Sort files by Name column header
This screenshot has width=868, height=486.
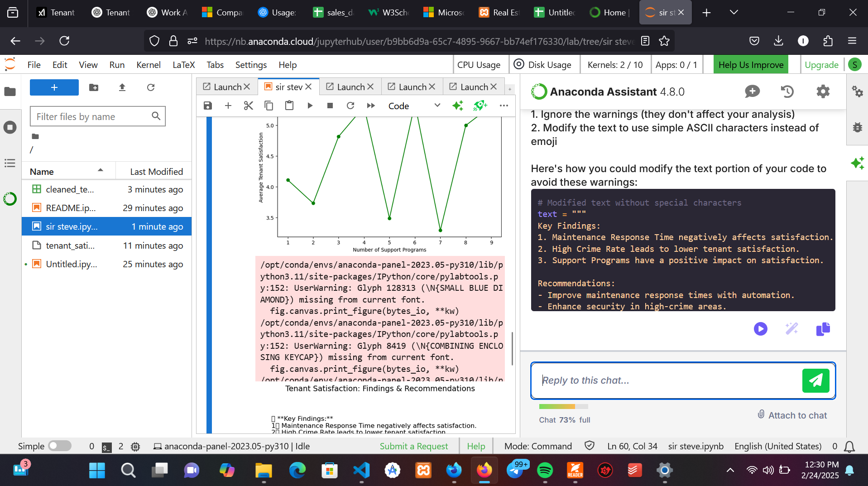click(42, 172)
